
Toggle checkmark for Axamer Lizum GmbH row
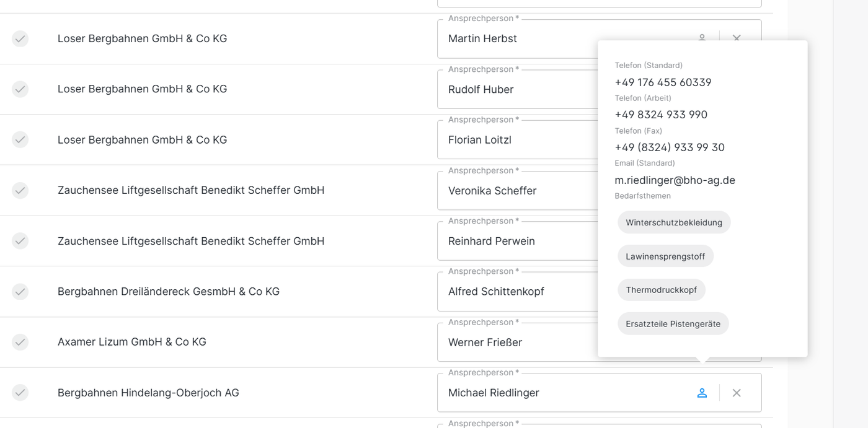tap(20, 342)
